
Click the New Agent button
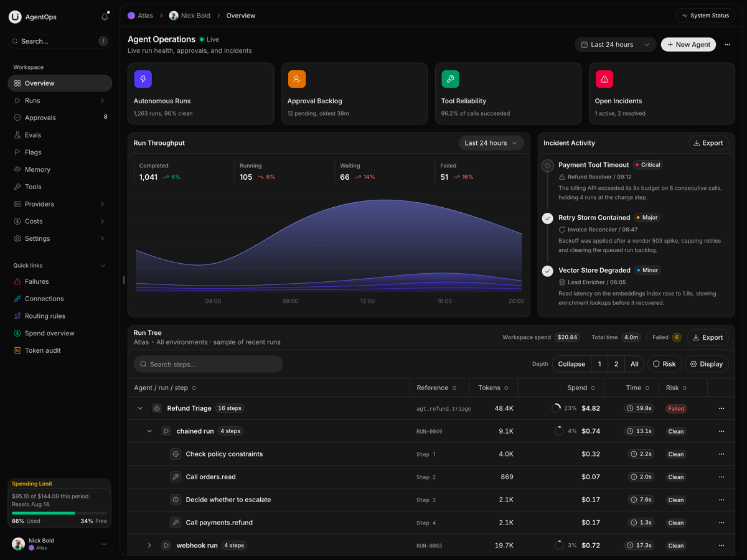[x=688, y=45]
